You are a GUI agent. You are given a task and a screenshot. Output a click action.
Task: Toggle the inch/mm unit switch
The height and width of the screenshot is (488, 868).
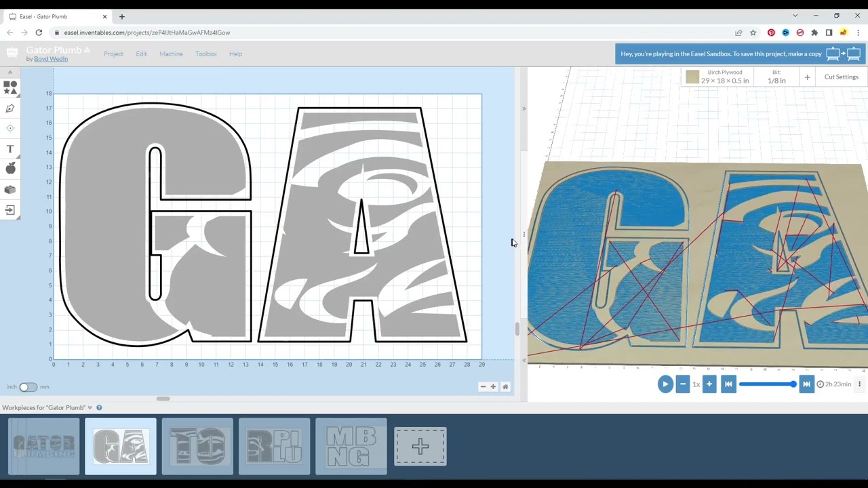[28, 387]
